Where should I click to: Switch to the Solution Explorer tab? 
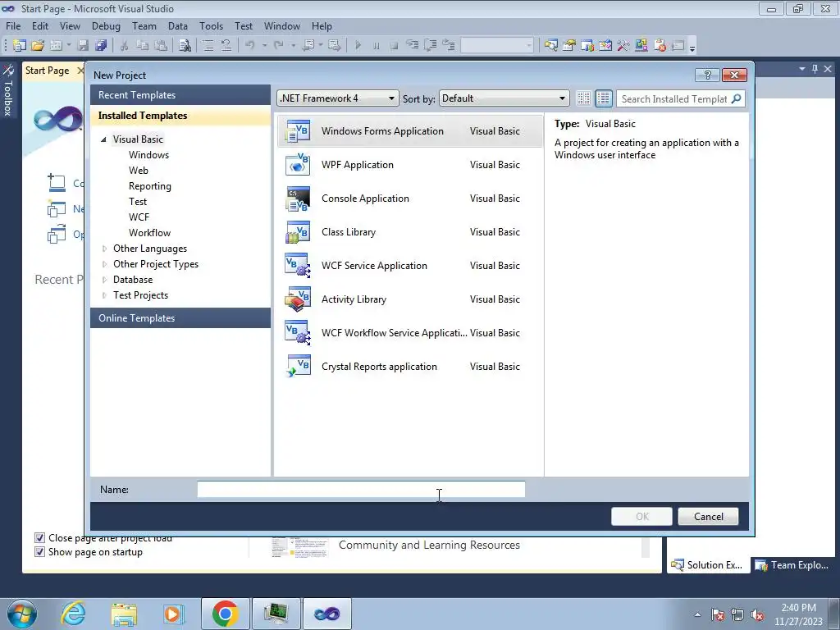point(706,564)
